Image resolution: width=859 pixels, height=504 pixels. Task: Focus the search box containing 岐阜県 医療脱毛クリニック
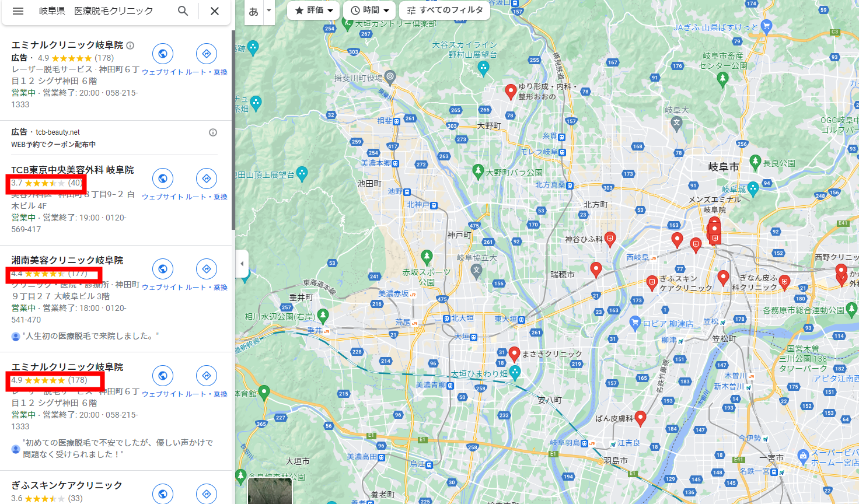click(96, 11)
